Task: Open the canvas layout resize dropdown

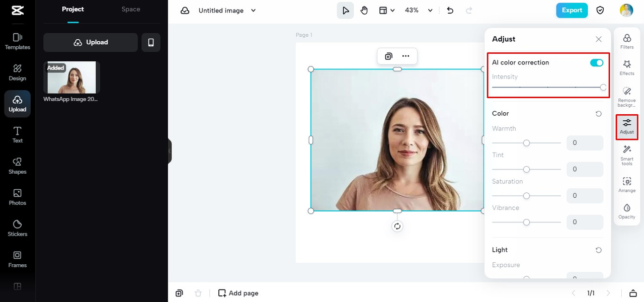Action: (386, 10)
